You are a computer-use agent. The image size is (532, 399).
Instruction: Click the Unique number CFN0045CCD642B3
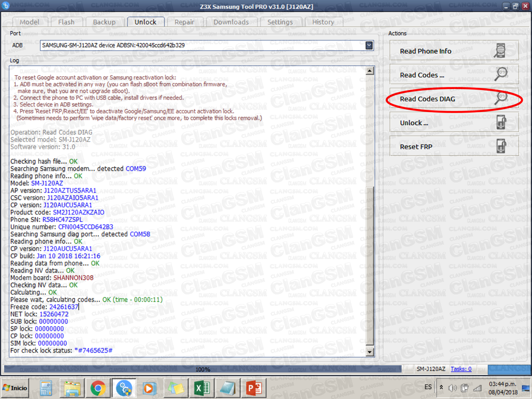(86, 227)
